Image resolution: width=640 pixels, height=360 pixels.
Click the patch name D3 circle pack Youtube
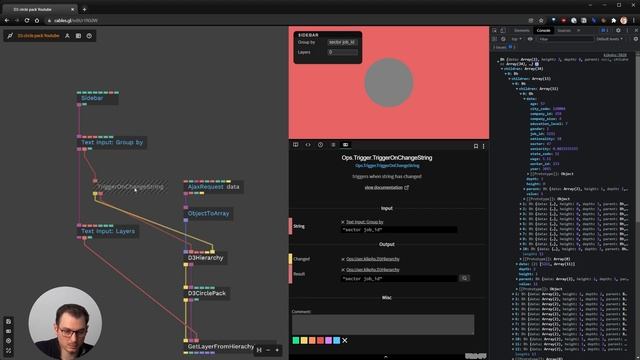point(38,36)
